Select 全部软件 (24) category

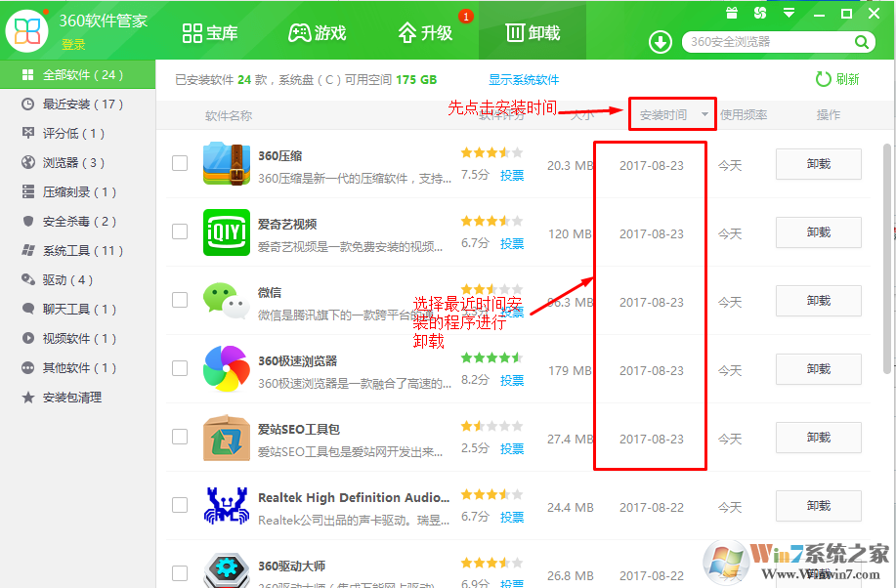click(78, 75)
